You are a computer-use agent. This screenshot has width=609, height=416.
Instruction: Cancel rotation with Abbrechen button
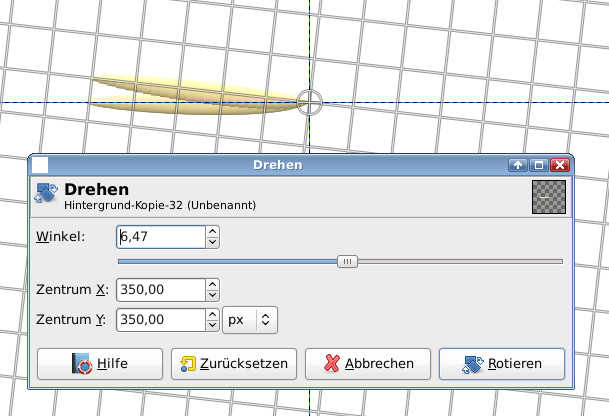click(x=368, y=364)
